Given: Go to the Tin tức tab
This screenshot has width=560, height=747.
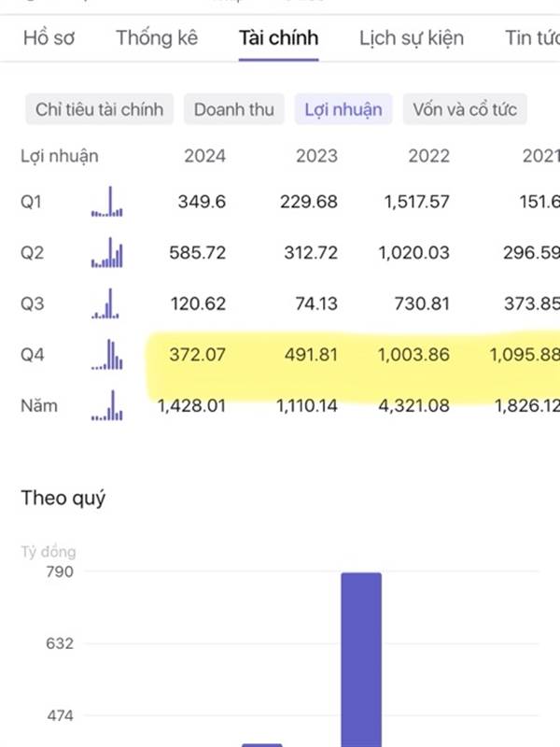Looking at the screenshot, I should [x=532, y=38].
